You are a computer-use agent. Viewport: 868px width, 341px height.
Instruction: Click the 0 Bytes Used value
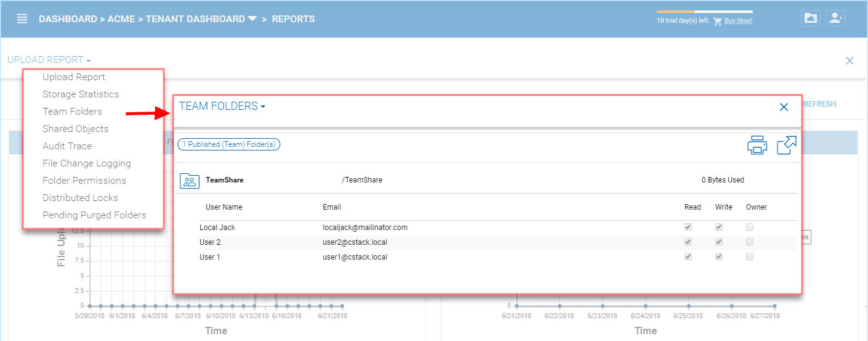click(x=723, y=180)
